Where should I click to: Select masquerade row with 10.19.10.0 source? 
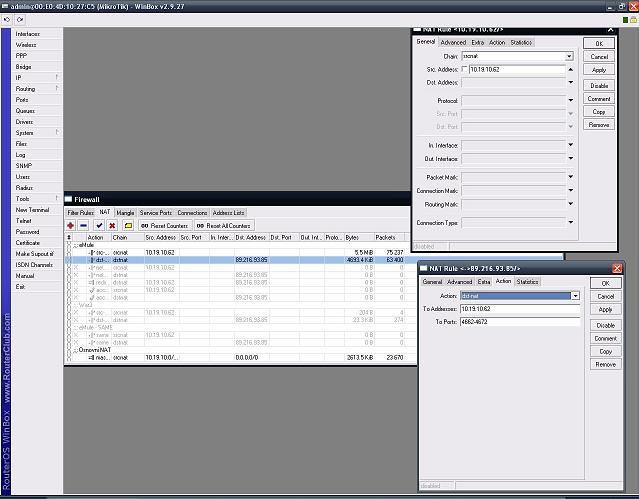[240, 358]
